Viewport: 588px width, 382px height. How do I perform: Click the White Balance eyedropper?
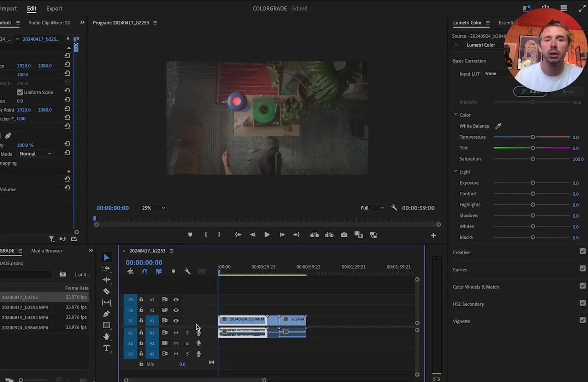(x=498, y=126)
